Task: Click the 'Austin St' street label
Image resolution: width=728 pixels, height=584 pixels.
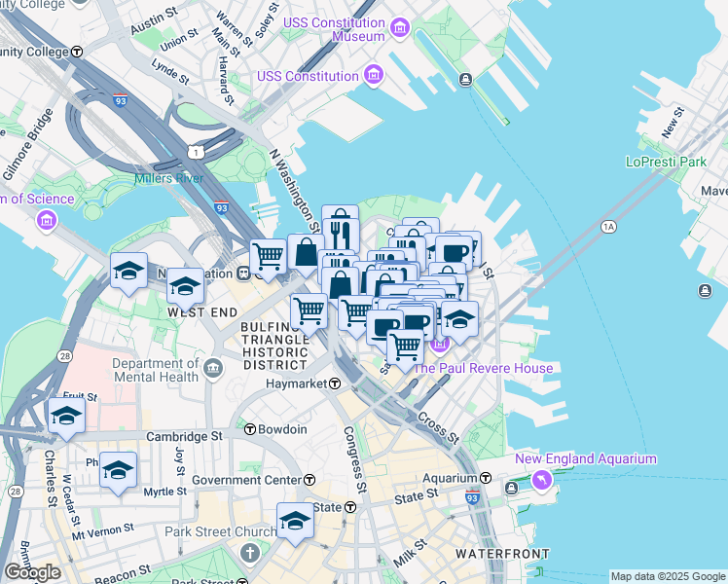Action: pos(154,20)
